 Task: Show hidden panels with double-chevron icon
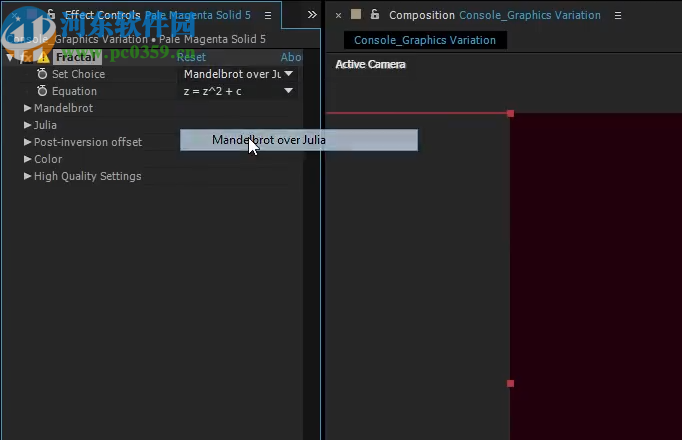click(312, 15)
